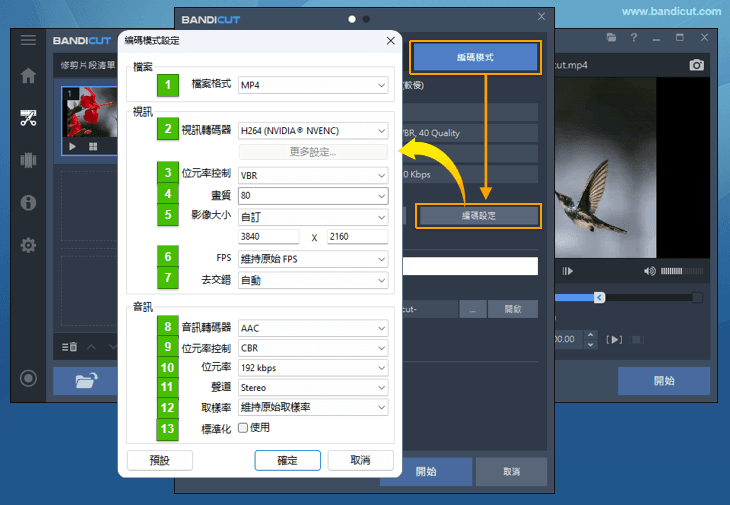Open the FPS 維持原始 FPS dropdown

[x=313, y=259]
